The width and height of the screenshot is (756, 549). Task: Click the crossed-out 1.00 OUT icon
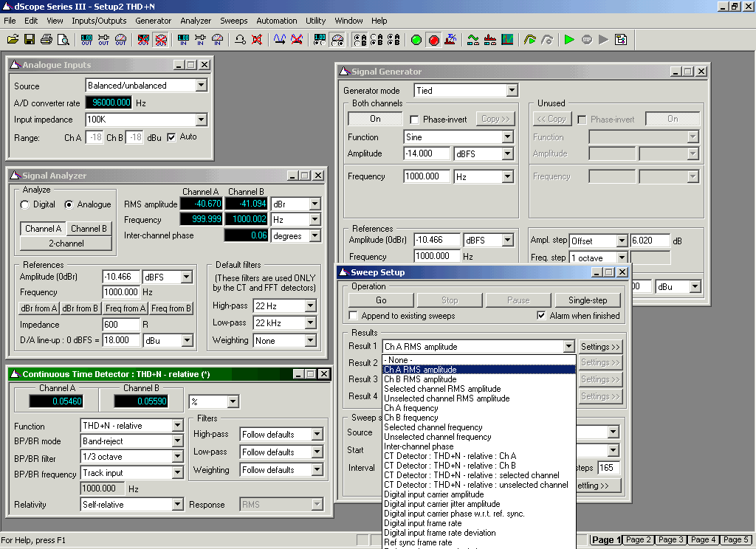pos(144,40)
